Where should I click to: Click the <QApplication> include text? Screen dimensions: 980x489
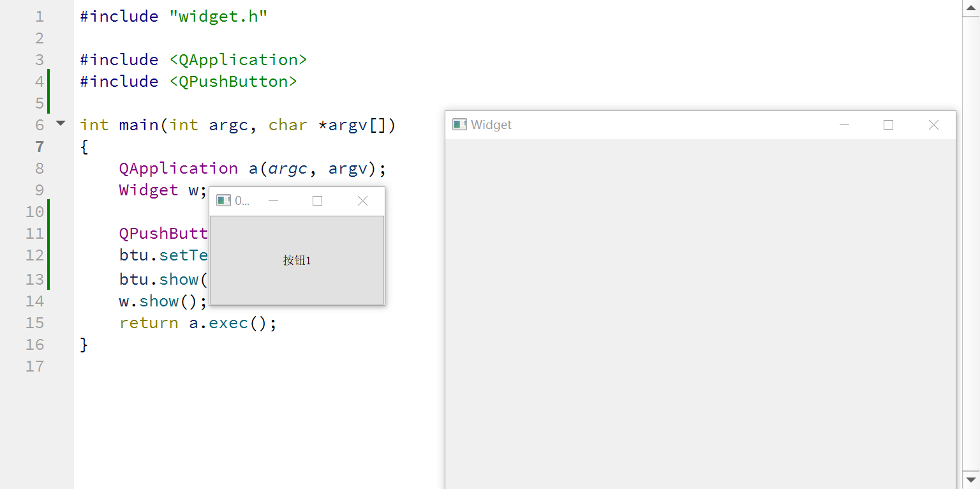[x=238, y=60]
